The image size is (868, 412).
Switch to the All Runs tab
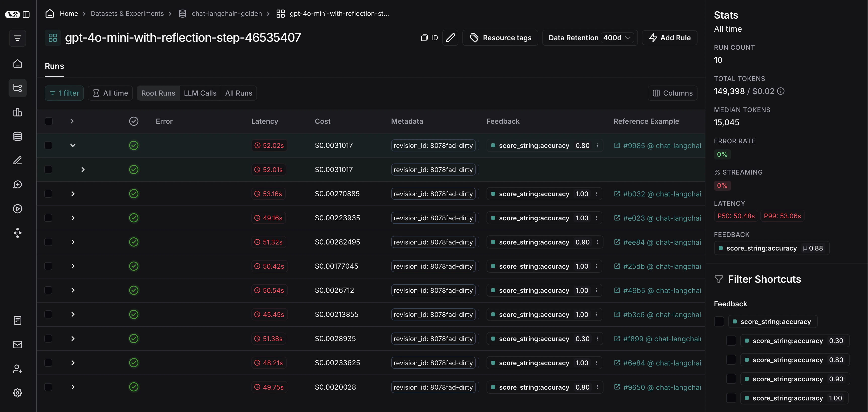point(239,93)
